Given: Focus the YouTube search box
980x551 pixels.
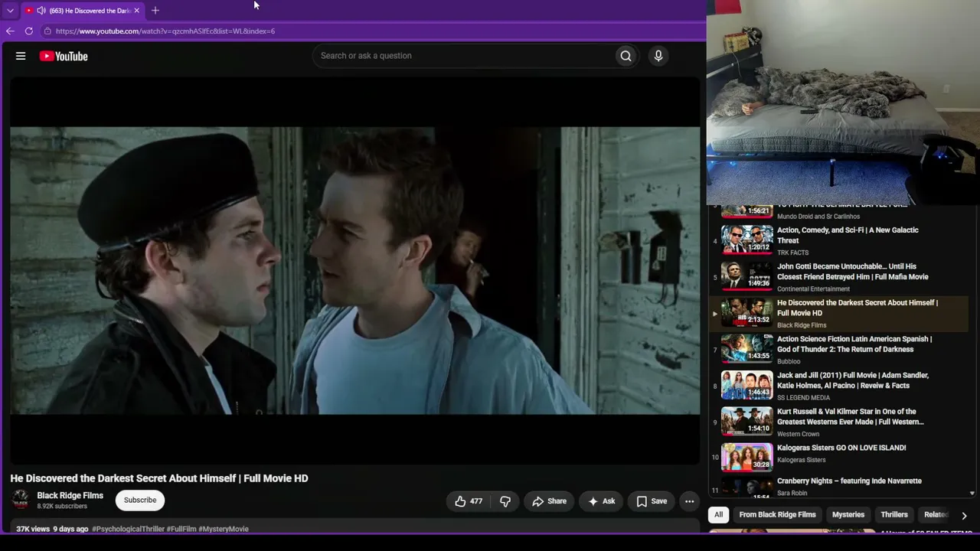Looking at the screenshot, I should (x=464, y=56).
